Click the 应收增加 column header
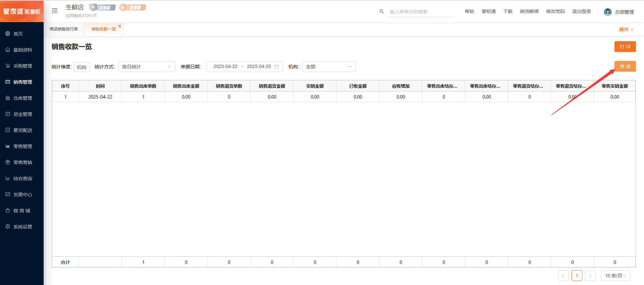 pos(401,86)
